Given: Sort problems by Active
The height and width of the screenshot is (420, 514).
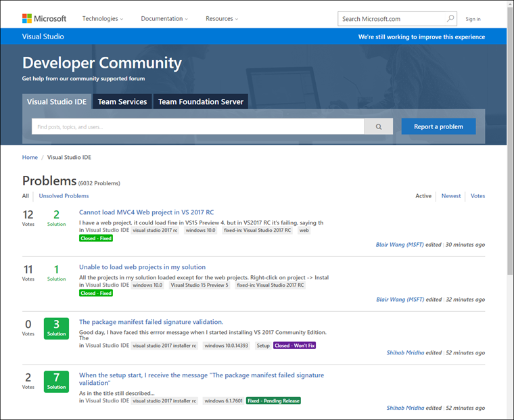Looking at the screenshot, I should [x=423, y=195].
